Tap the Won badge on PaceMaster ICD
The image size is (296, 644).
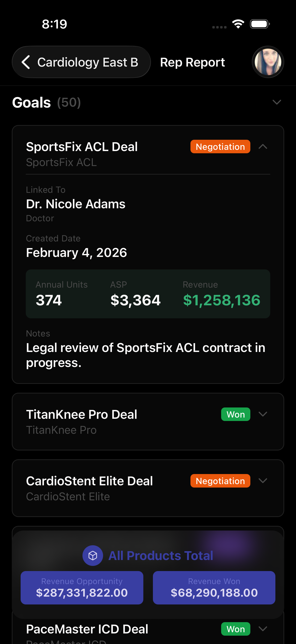235,629
